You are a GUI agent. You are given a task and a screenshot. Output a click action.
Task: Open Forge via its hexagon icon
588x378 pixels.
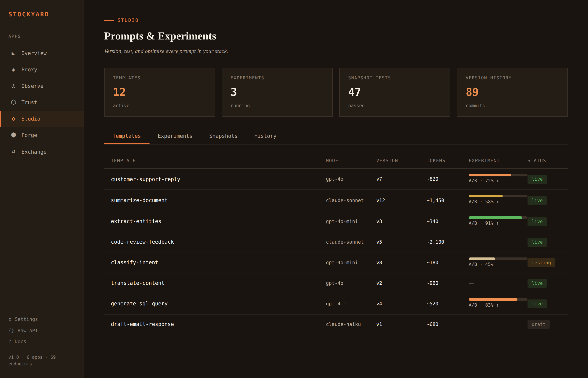(13, 135)
